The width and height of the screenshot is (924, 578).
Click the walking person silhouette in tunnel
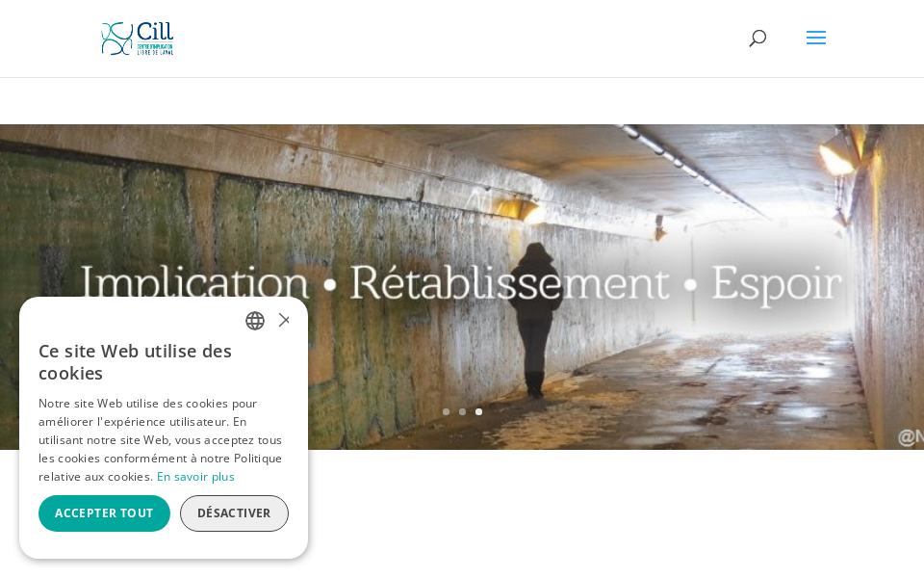[x=535, y=320]
